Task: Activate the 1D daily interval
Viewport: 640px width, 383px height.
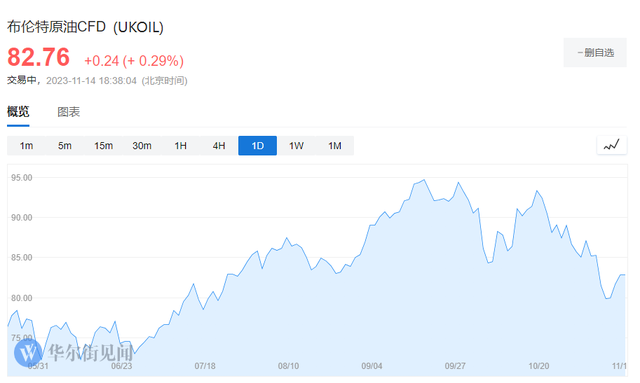Action: 258,146
